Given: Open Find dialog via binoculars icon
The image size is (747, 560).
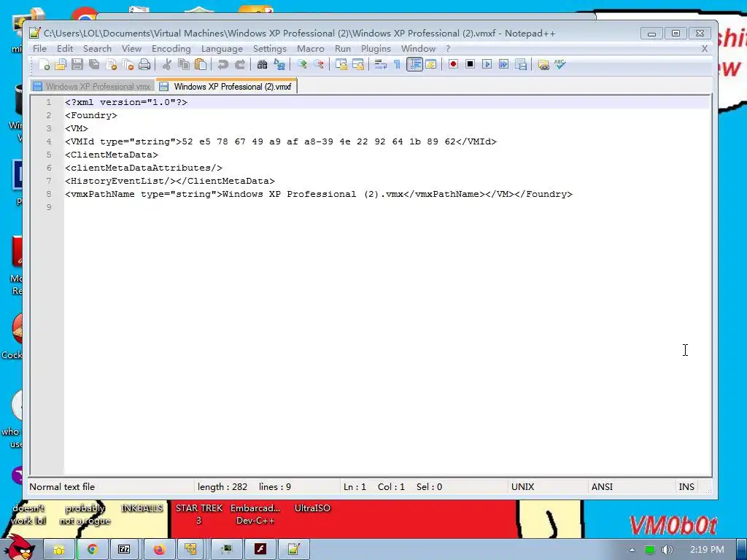Looking at the screenshot, I should point(262,64).
